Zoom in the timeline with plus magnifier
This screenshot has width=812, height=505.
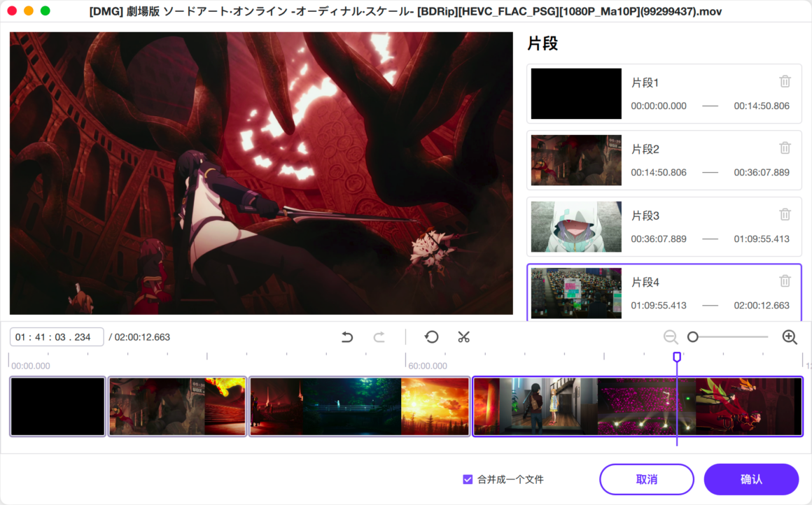789,337
